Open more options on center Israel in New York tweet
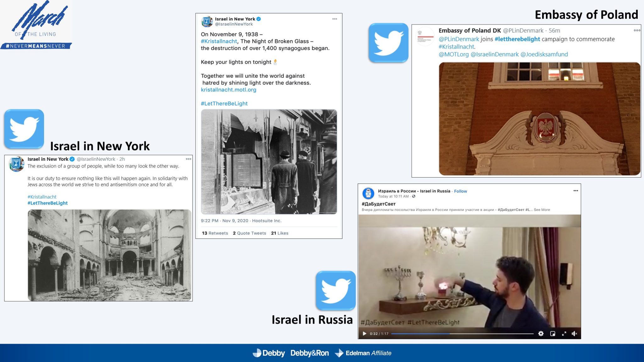The height and width of the screenshot is (362, 644). point(335,19)
